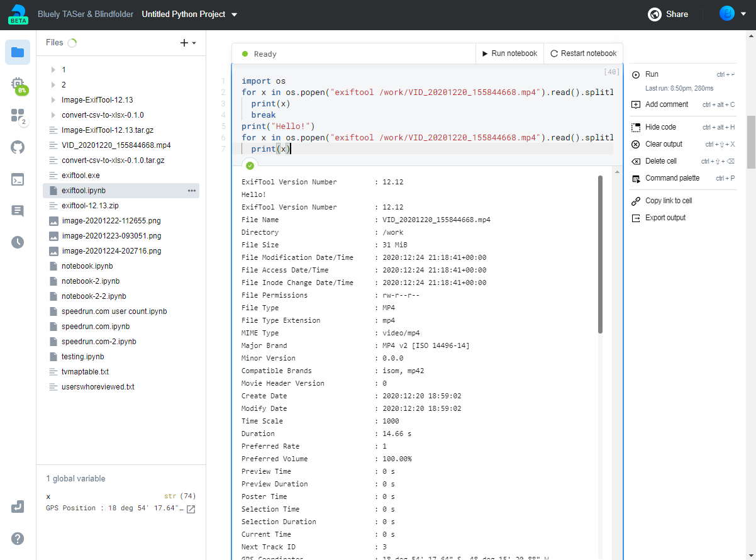Open the terminal sidebar icon
This screenshot has height=560, width=756.
pos(18,179)
